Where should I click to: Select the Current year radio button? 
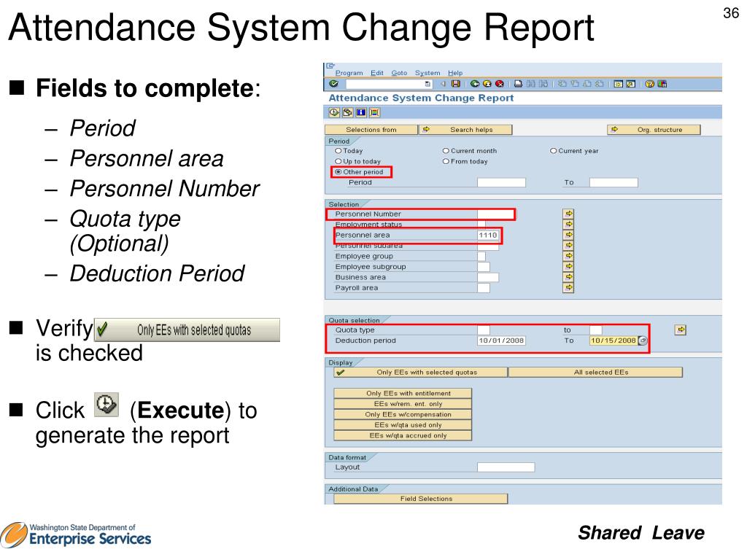[x=553, y=150]
